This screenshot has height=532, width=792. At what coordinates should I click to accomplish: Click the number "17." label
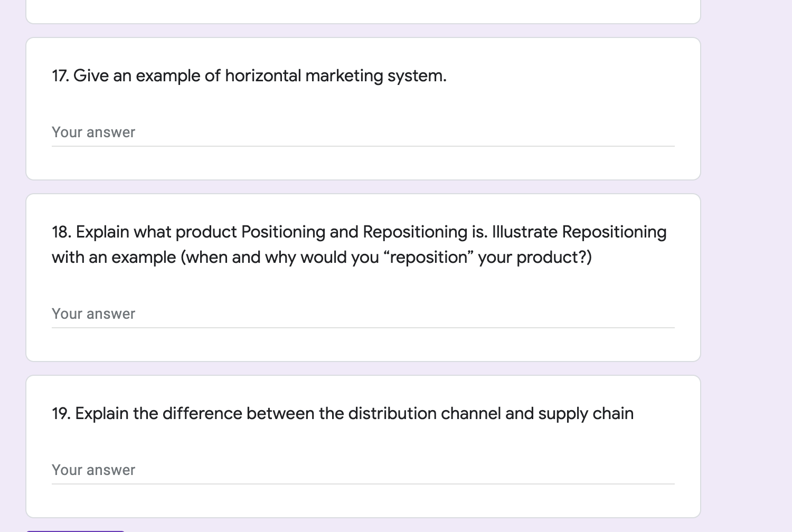(60, 76)
